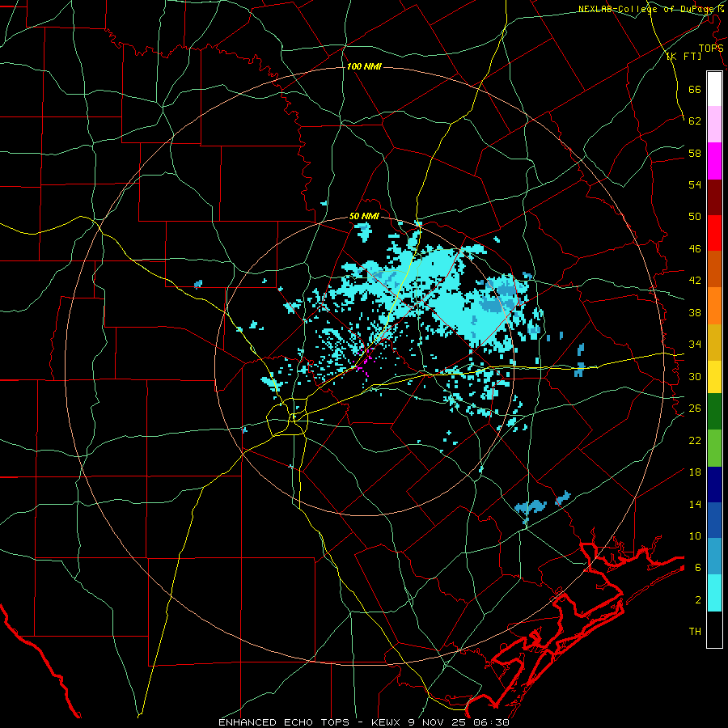Click the '9 NOV 25' date in the caption

pyautogui.click(x=438, y=722)
